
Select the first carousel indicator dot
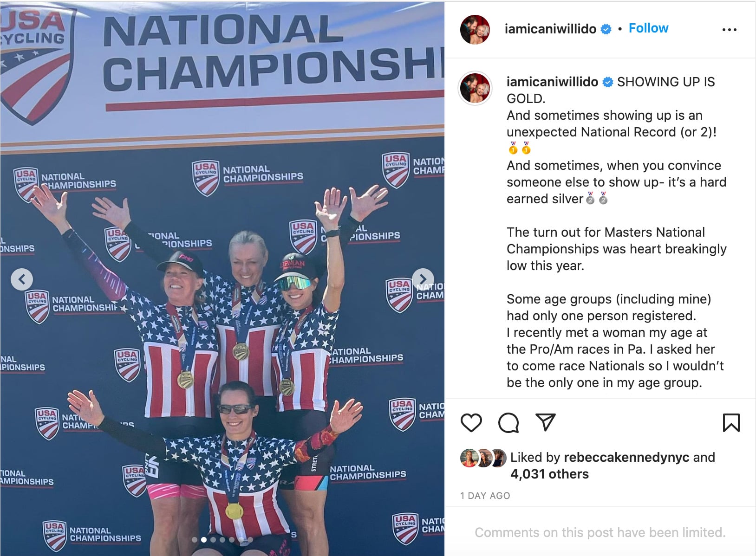click(x=195, y=540)
